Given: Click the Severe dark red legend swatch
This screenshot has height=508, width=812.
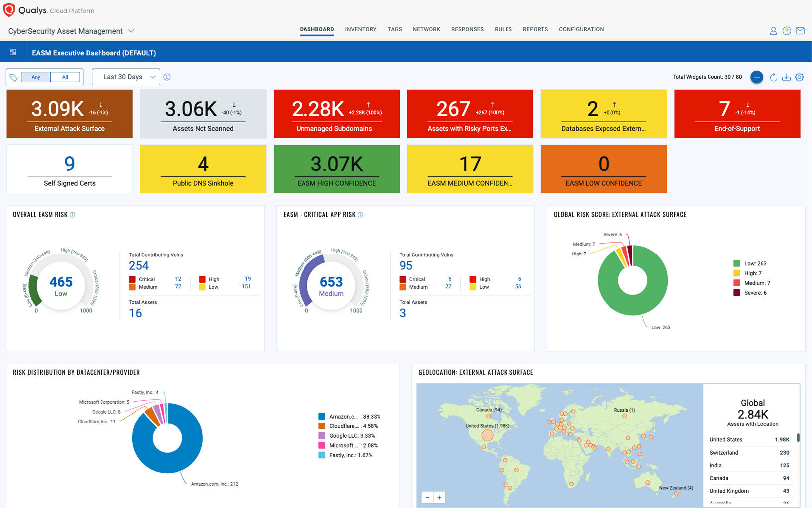Looking at the screenshot, I should [x=737, y=293].
